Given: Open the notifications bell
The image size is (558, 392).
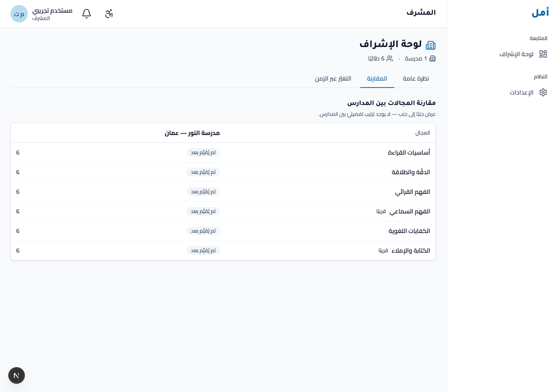Looking at the screenshot, I should click(x=87, y=14).
